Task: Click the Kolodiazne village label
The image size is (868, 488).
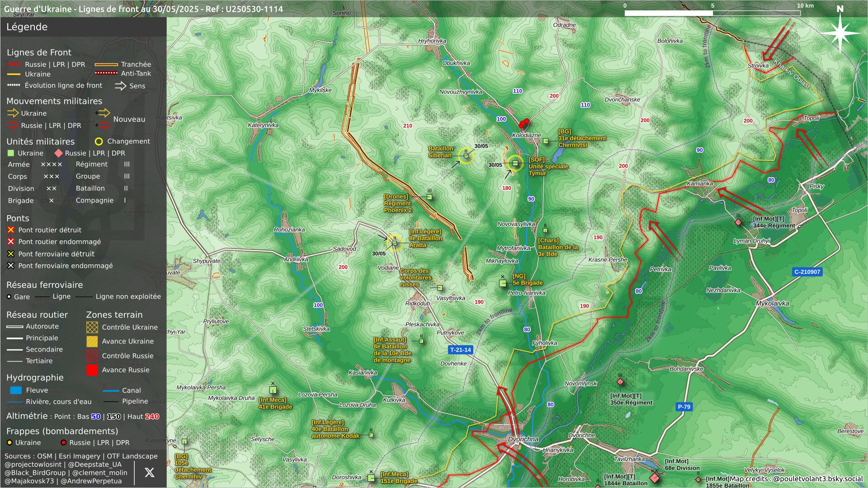Action: point(526,135)
